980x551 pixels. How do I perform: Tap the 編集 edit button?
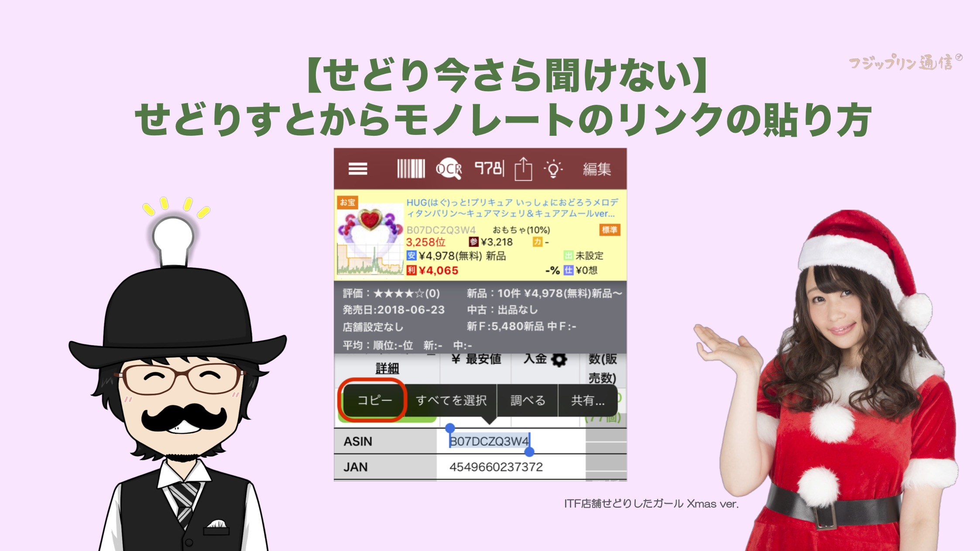[596, 169]
